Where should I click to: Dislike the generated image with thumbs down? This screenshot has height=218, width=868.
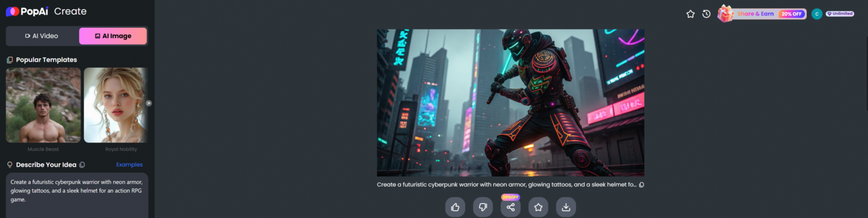(x=483, y=207)
